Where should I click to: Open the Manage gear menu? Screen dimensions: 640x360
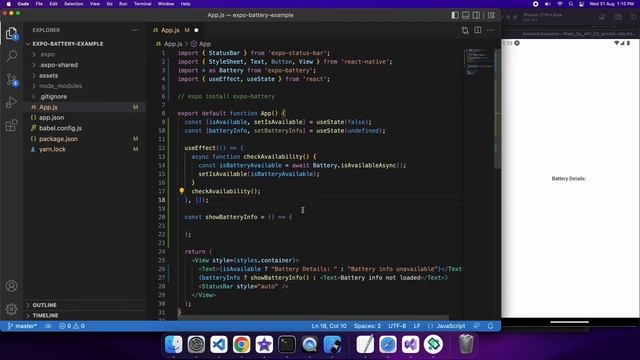click(x=11, y=309)
